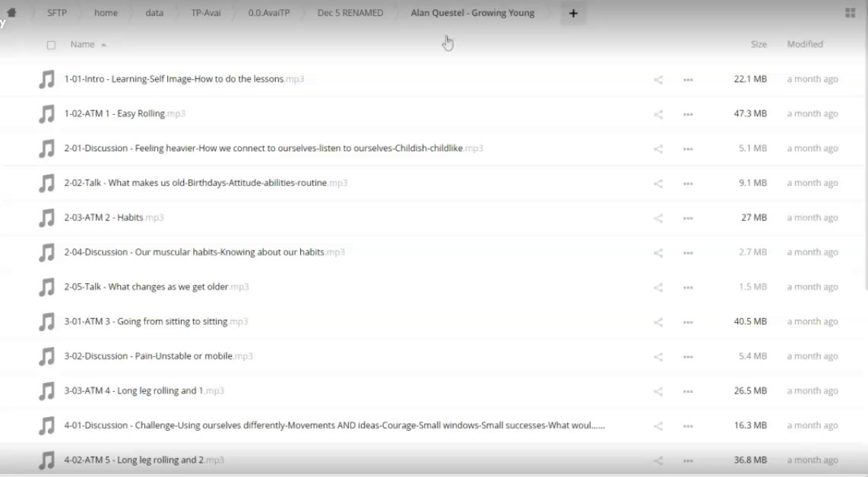
Task: Open 2-02-Talk - What makes us old file name
Action: [x=205, y=182]
